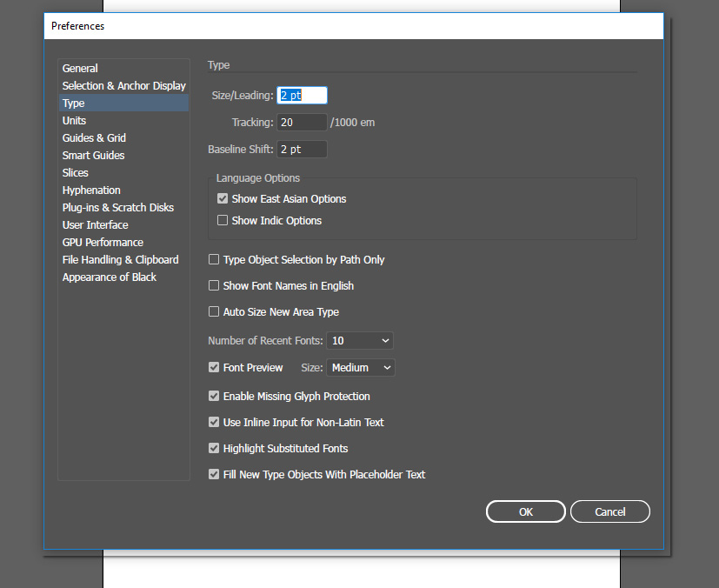
Task: Click the 'Language Options' group label
Action: pyautogui.click(x=258, y=178)
